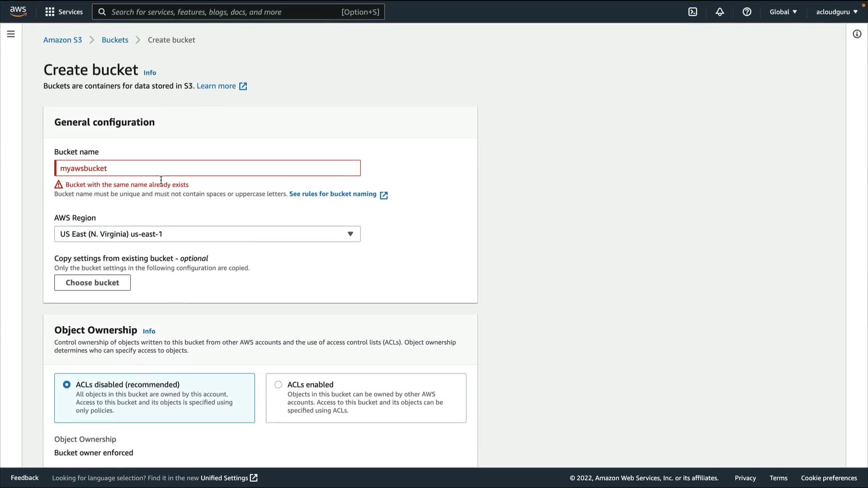Click the Bucket name input field
Image resolution: width=868 pixels, height=488 pixels.
tap(207, 168)
